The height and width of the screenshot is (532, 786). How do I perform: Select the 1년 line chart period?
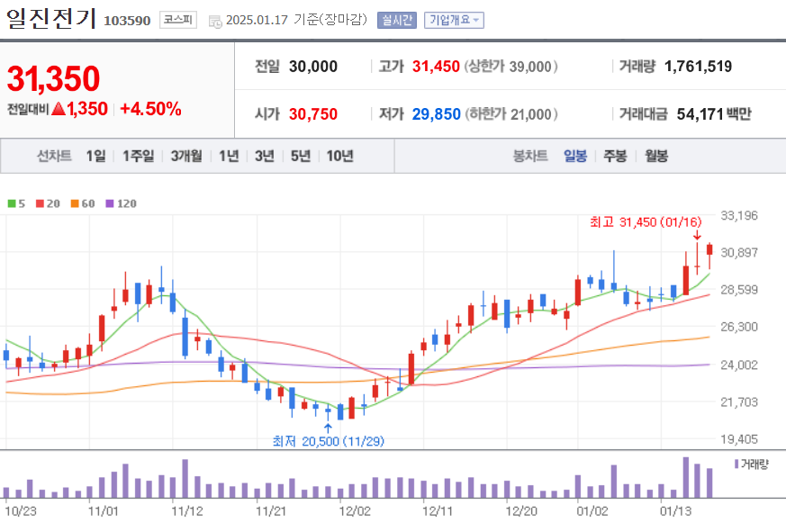point(229,156)
